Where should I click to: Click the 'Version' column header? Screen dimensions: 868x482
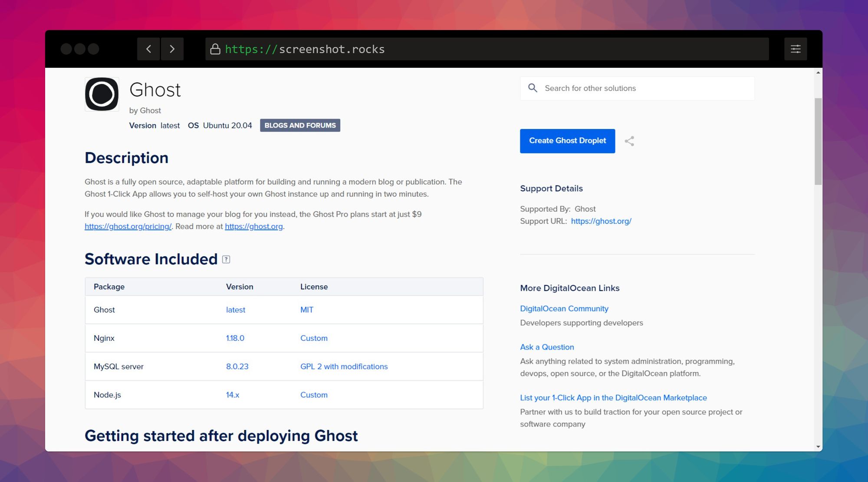[240, 287]
